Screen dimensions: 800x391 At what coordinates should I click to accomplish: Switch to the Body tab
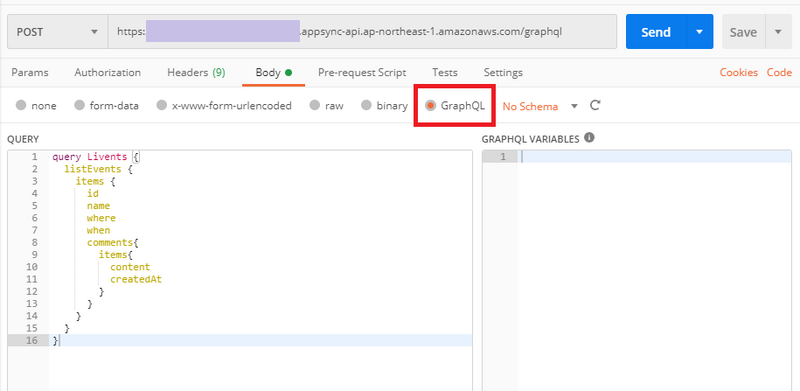(x=273, y=72)
